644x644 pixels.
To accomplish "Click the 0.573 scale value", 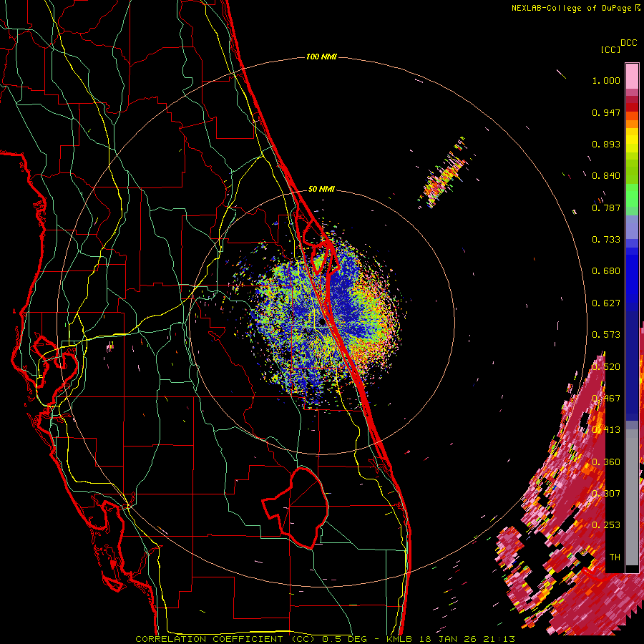I will [606, 335].
